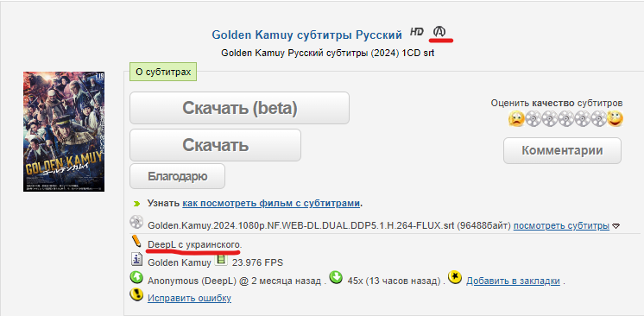Click the Golden Kamuy movie poster thumbnail

64,131
